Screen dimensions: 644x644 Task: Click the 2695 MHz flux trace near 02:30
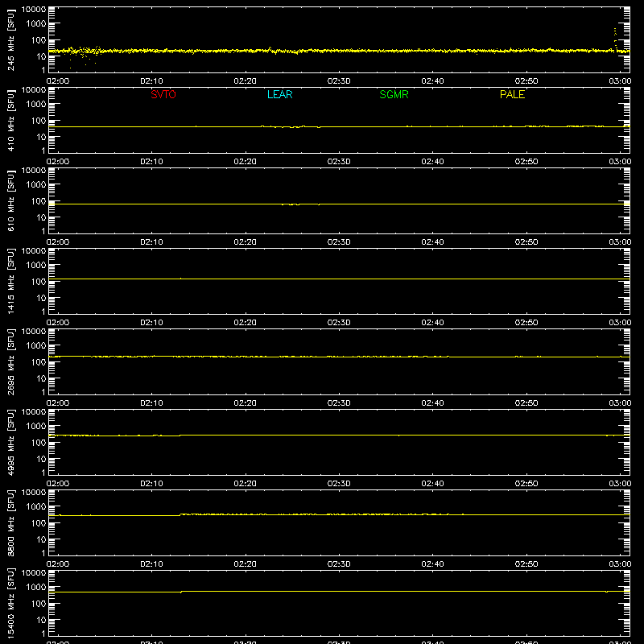[x=339, y=357]
